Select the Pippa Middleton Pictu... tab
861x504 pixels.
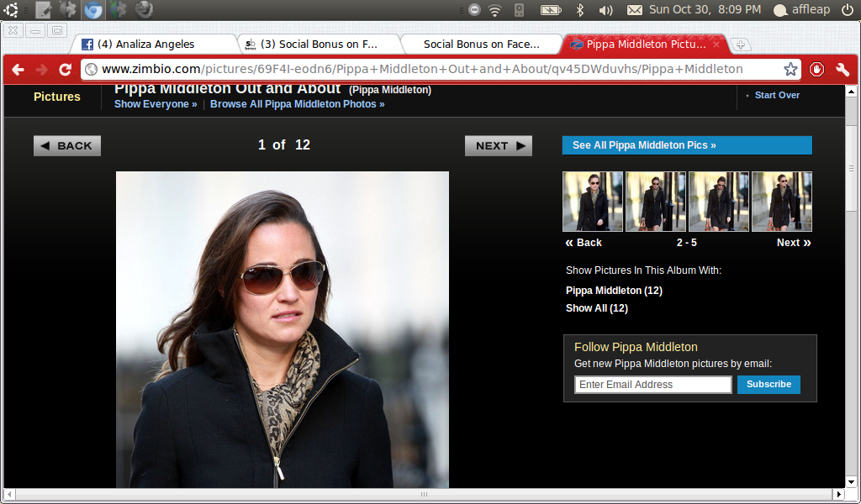point(646,45)
